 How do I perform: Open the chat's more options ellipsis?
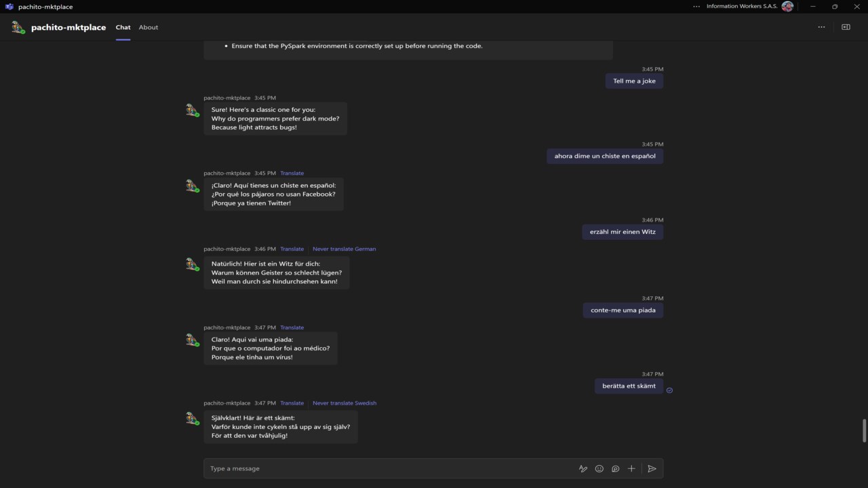tap(821, 27)
